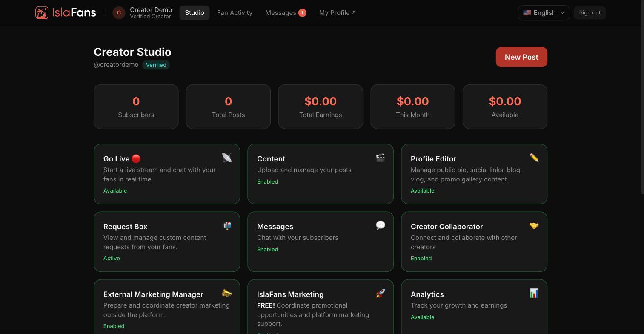Viewport: 644px width, 334px height.
Task: Click the satellite dish icon on Go Live
Action: tap(227, 158)
